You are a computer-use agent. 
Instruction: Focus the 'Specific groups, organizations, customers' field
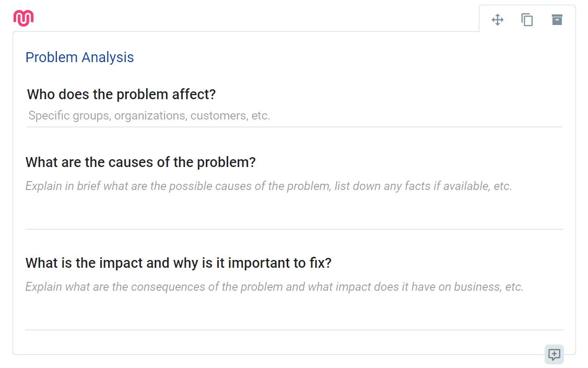click(x=149, y=115)
